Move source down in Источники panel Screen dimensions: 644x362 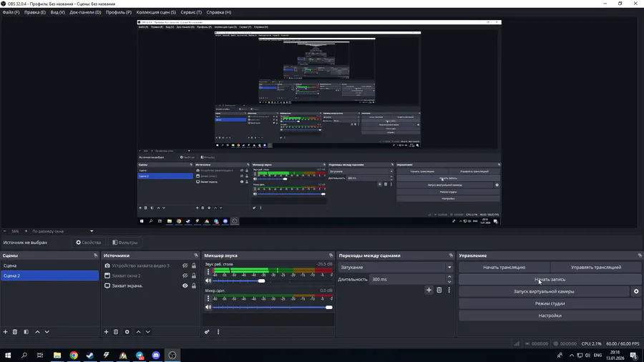tap(148, 332)
